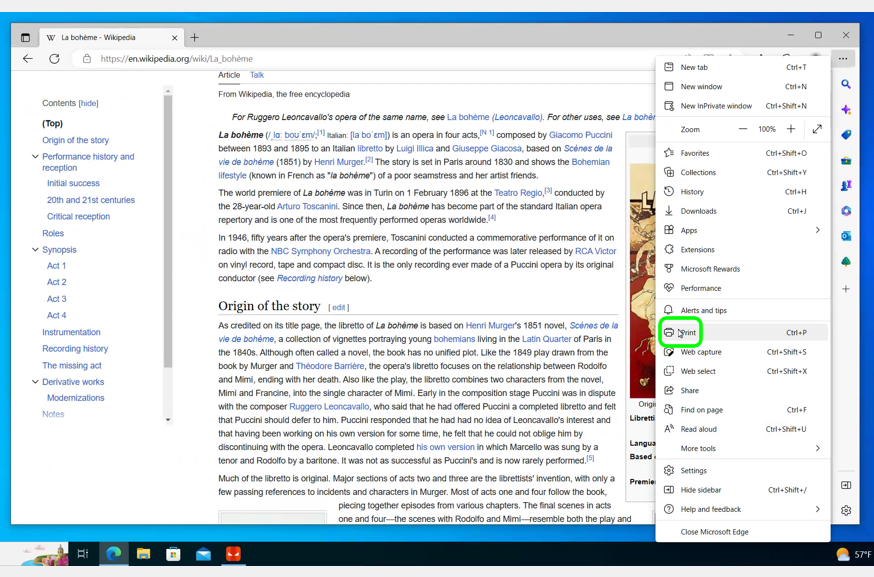
Task: Open File Explorer from the taskbar
Action: (143, 554)
